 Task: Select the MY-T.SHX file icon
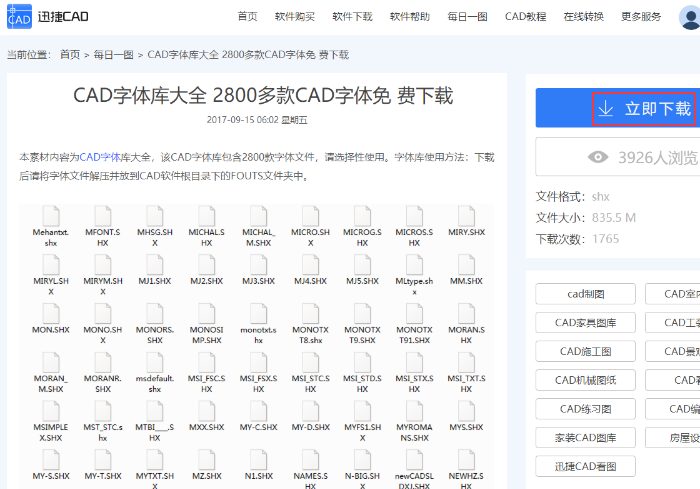pyautogui.click(x=103, y=459)
